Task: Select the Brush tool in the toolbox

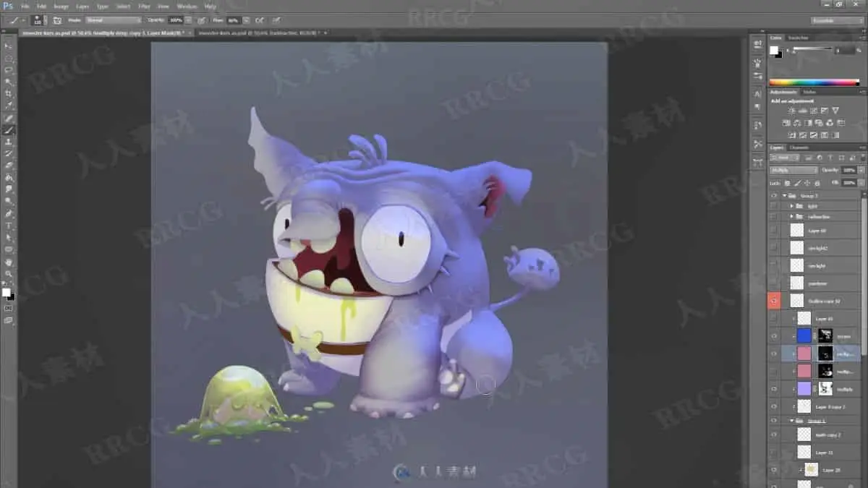Action: (9, 130)
